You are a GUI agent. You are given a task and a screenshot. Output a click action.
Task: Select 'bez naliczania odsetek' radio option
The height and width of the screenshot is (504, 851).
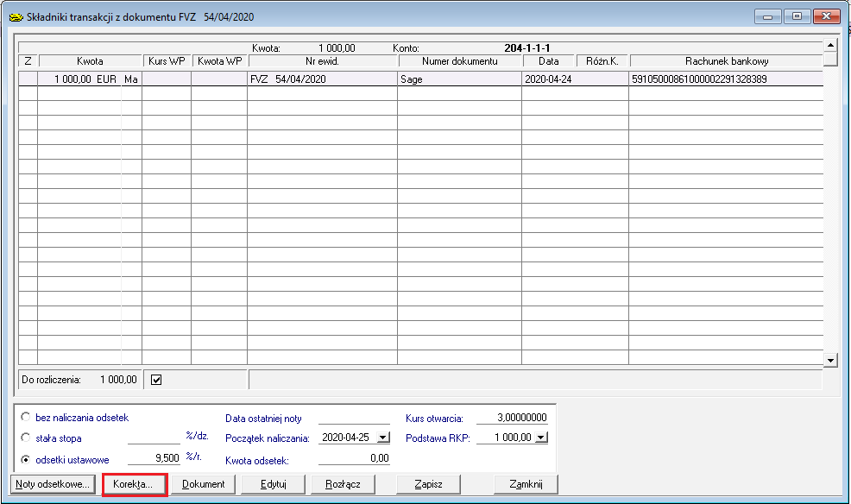(26, 417)
